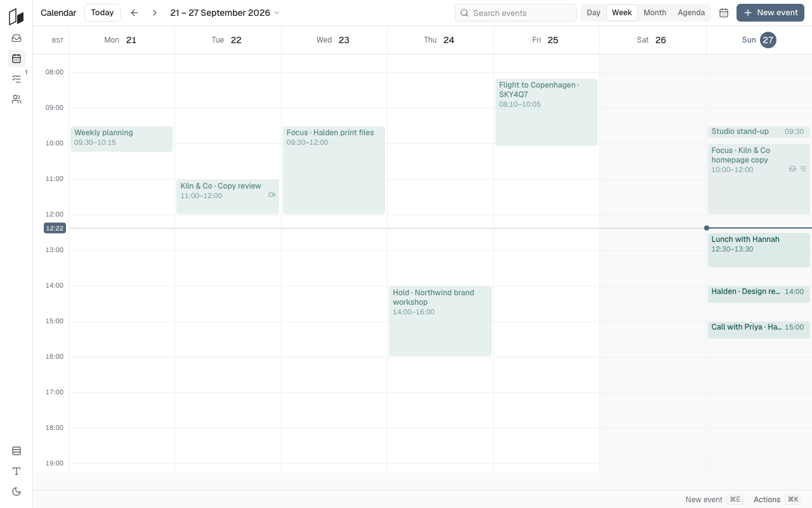The image size is (812, 508).
Task: Go to the previous week arrow
Action: (x=134, y=13)
